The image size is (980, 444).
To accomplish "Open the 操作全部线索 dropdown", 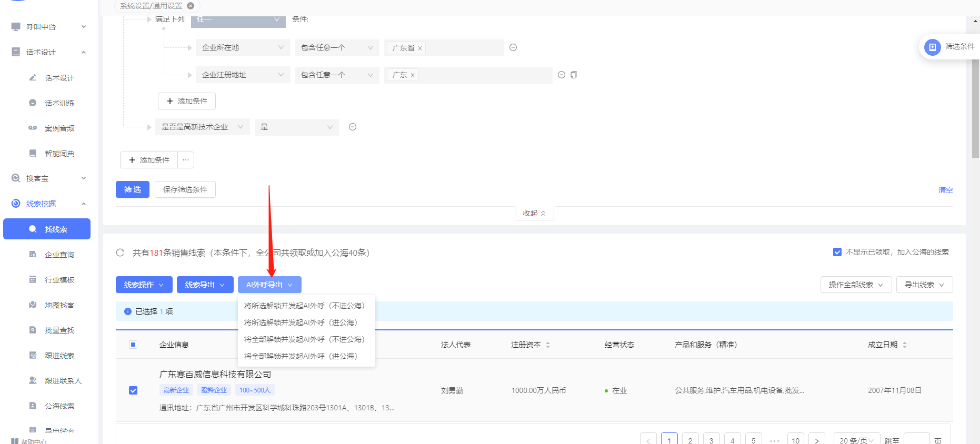I will click(856, 285).
